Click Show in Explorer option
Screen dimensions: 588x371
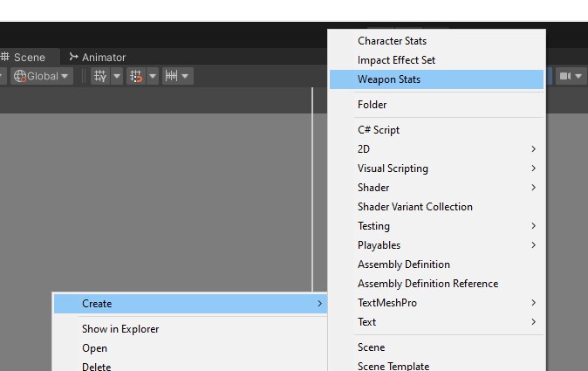(120, 329)
